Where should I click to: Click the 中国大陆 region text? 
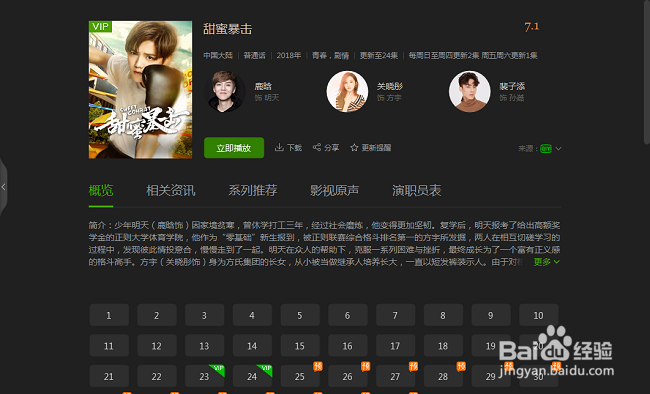pos(218,55)
